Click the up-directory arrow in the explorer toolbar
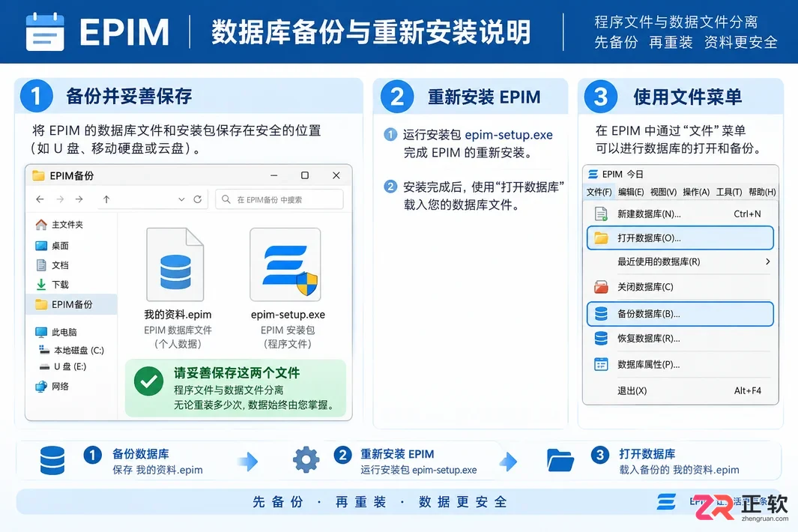 pos(106,199)
